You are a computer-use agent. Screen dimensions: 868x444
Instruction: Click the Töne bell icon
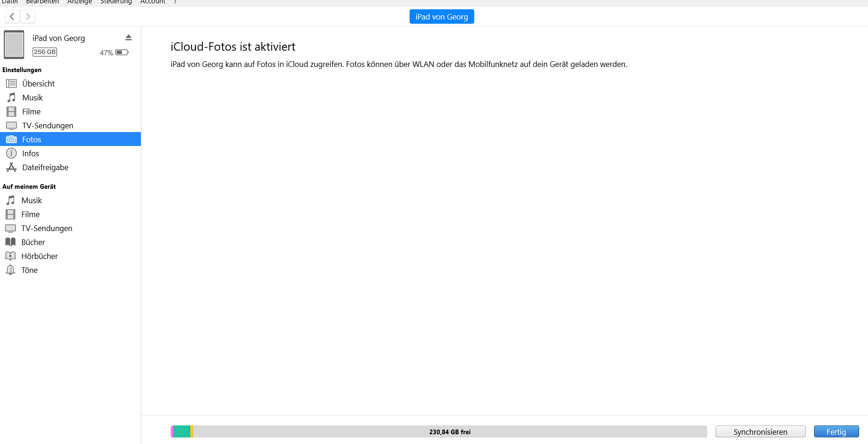pyautogui.click(x=10, y=270)
